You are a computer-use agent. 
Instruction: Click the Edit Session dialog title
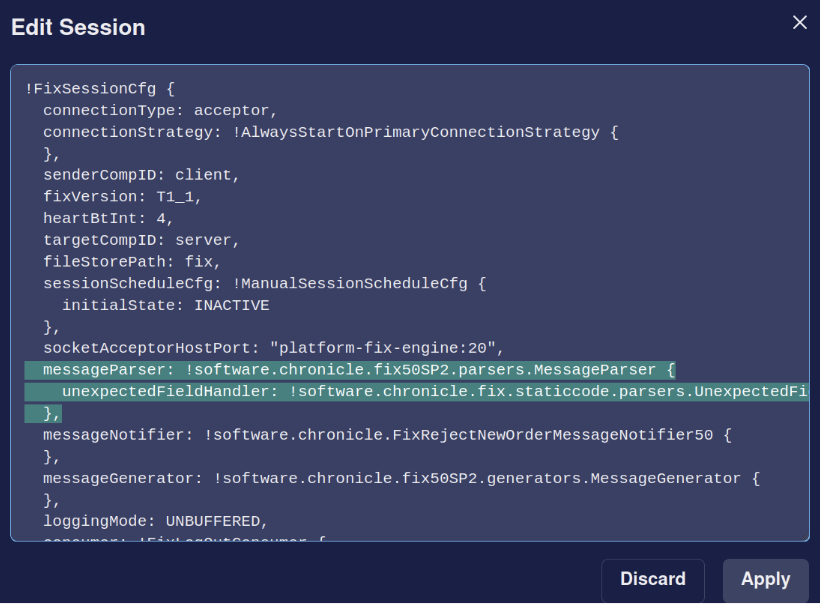click(78, 27)
